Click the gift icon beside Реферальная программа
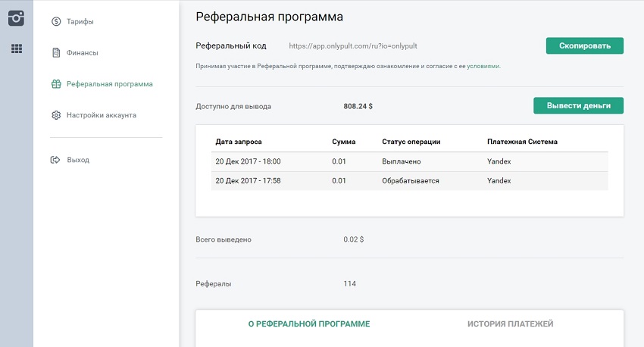Image resolution: width=644 pixels, height=347 pixels. pyautogui.click(x=56, y=84)
